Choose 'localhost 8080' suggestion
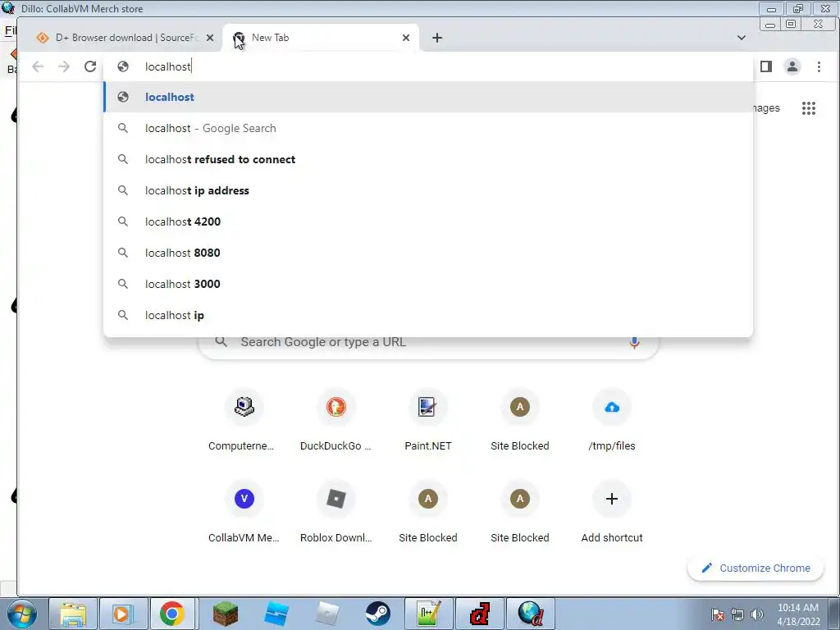 pos(428,253)
